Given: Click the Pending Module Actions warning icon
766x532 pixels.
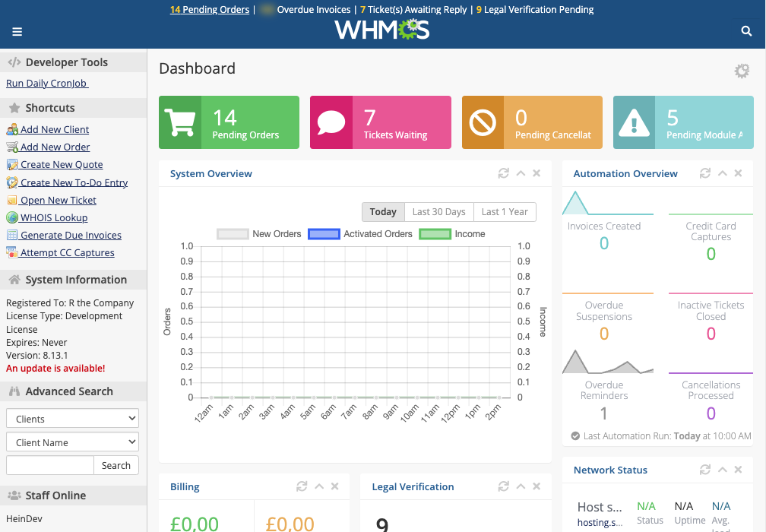Looking at the screenshot, I should coord(634,122).
